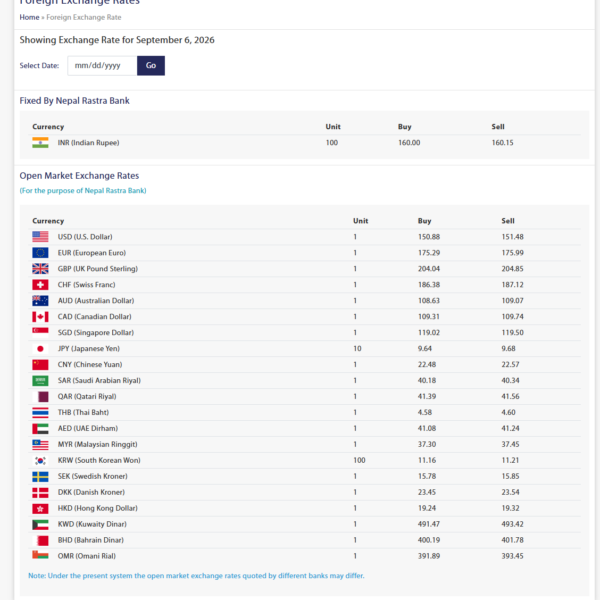Click the USD (U.S. Dollar) row label
600x600 pixels.
[85, 237]
